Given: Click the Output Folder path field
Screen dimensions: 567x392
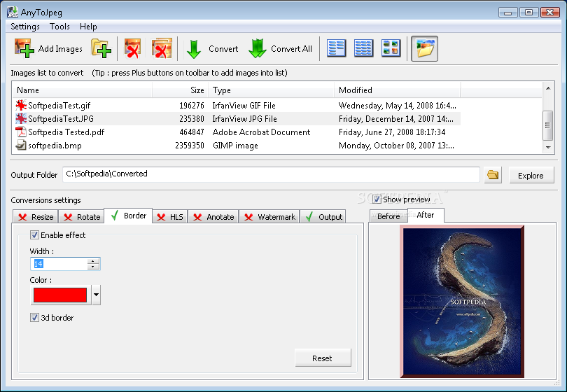Looking at the screenshot, I should 271,174.
